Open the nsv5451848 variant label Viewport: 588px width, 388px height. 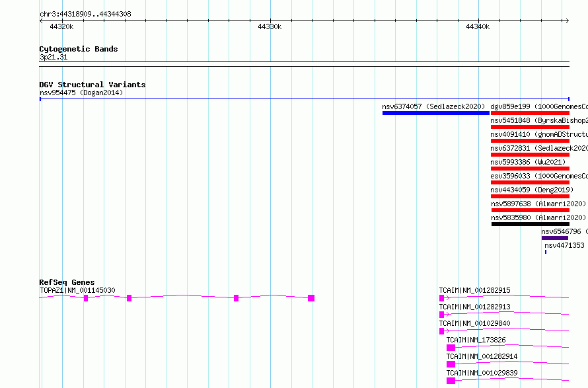pyautogui.click(x=539, y=120)
